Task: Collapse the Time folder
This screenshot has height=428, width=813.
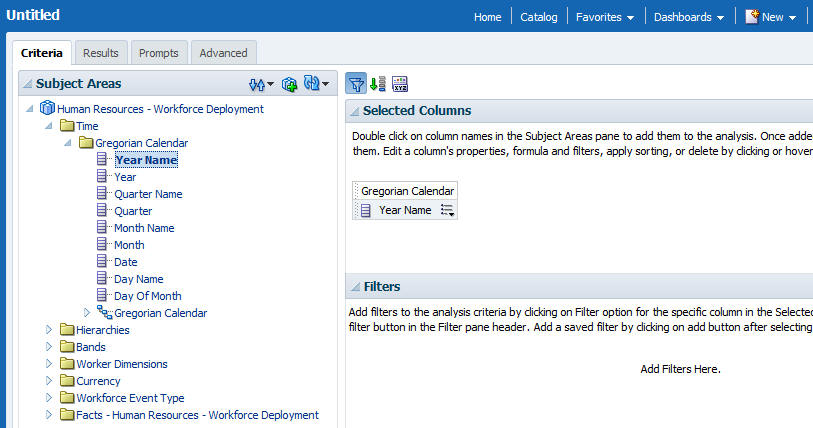Action: pyautogui.click(x=49, y=126)
